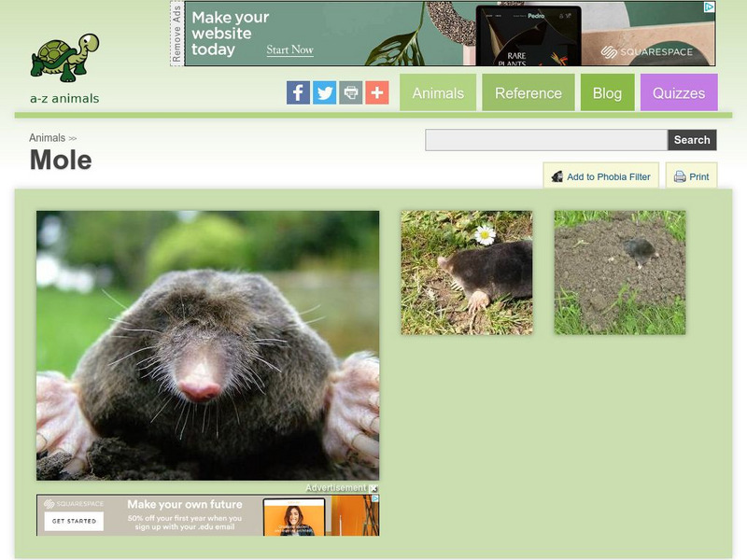Open the Quizzes menu tab
Screen dimensions: 747x560
(x=679, y=92)
